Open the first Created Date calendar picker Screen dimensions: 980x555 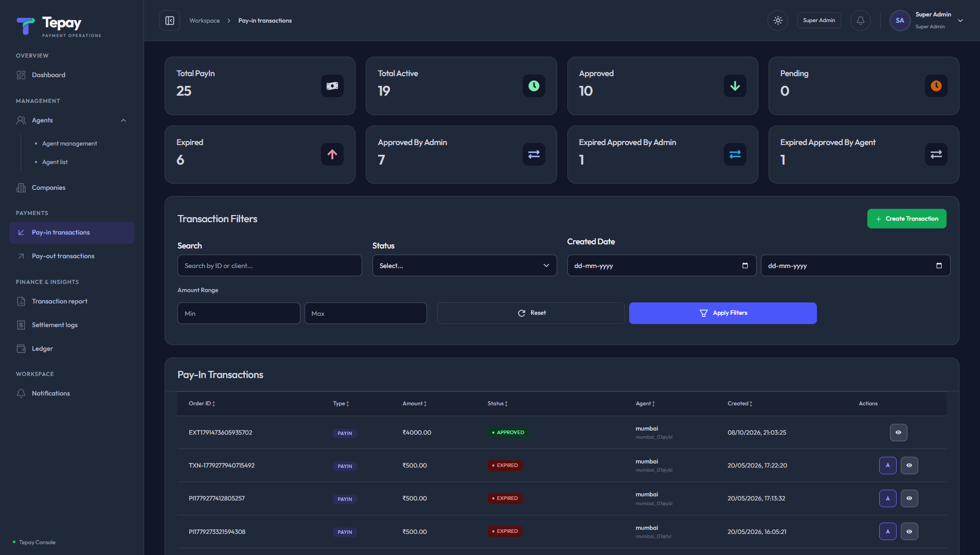[x=745, y=266]
